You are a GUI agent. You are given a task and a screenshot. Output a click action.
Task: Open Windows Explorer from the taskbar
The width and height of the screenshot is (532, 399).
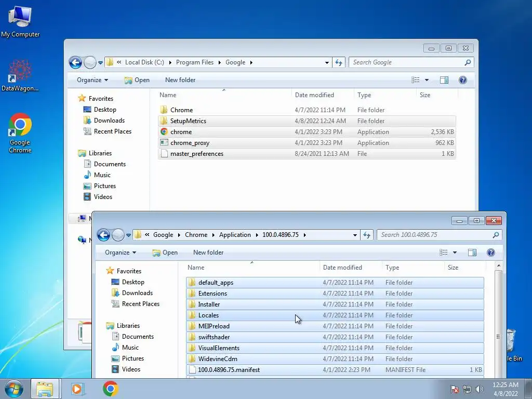pos(45,389)
